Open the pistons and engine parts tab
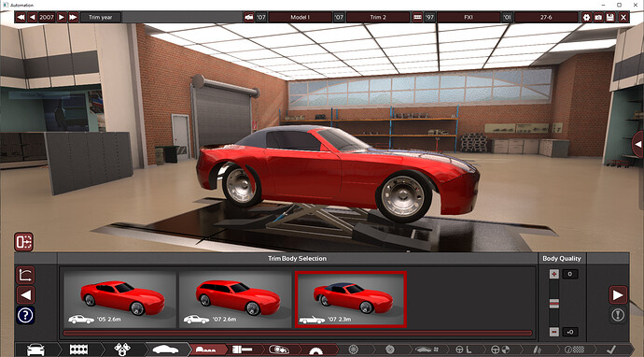Image resolution: width=644 pixels, height=357 pixels. pyautogui.click(x=122, y=350)
